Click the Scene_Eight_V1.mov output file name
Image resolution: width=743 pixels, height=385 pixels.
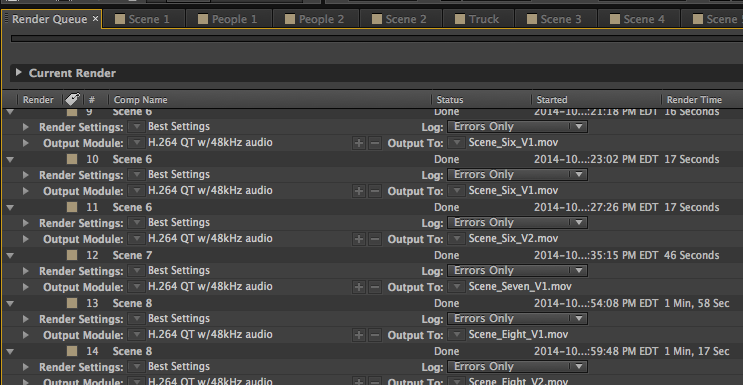(518, 335)
